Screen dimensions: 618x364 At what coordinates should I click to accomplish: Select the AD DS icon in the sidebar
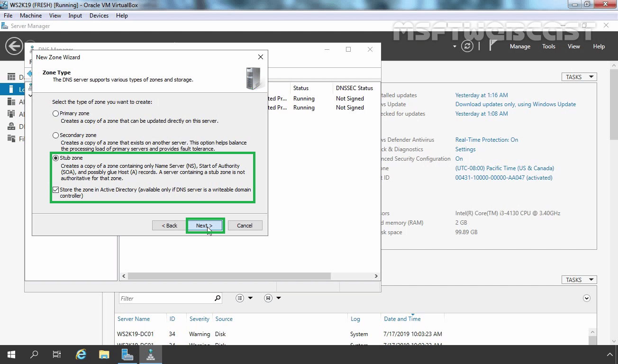[11, 114]
